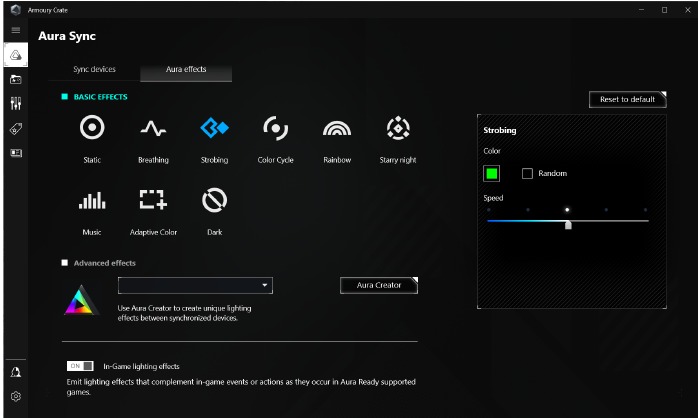Minimize the Armoury Crate window
Viewport: 698px width, 418px height.
click(x=641, y=10)
